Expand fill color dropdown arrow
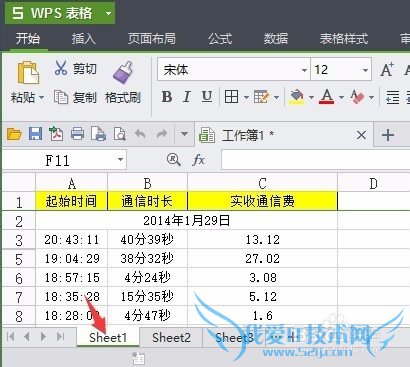 pos(311,97)
